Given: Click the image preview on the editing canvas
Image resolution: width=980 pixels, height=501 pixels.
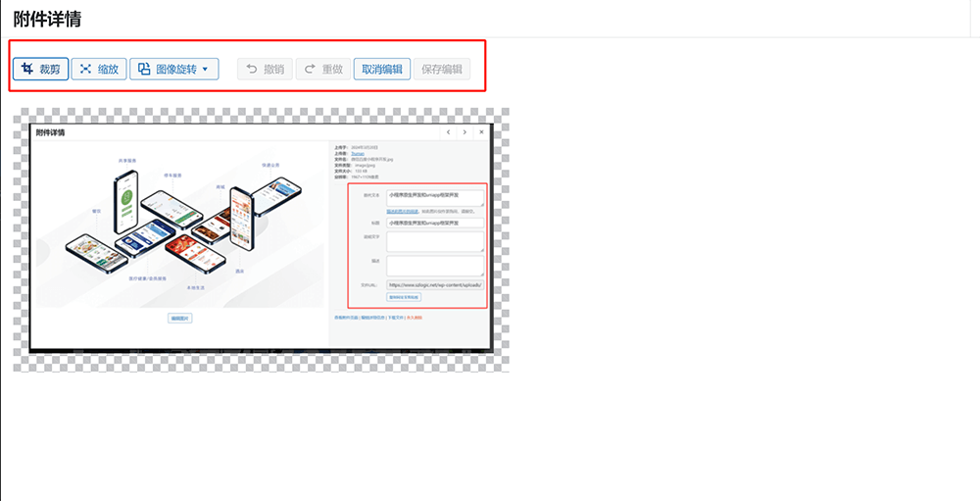Looking at the screenshot, I should pyautogui.click(x=262, y=239).
